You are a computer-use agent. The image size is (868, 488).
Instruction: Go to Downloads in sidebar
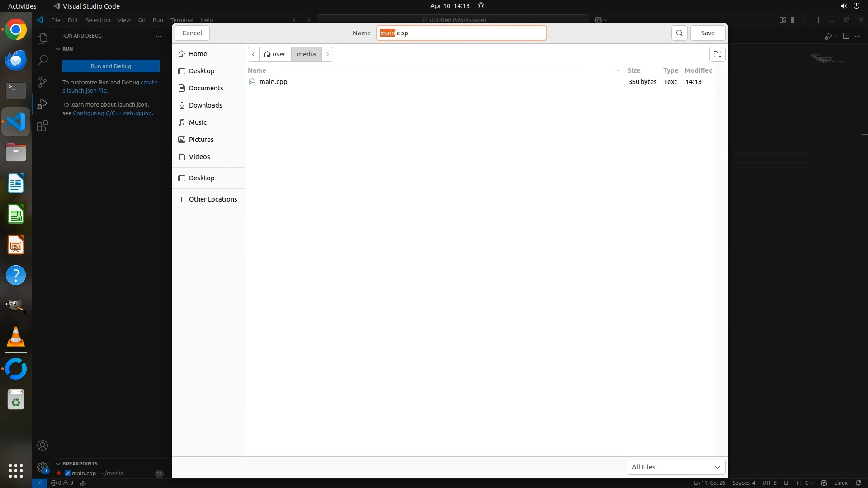coord(205,105)
